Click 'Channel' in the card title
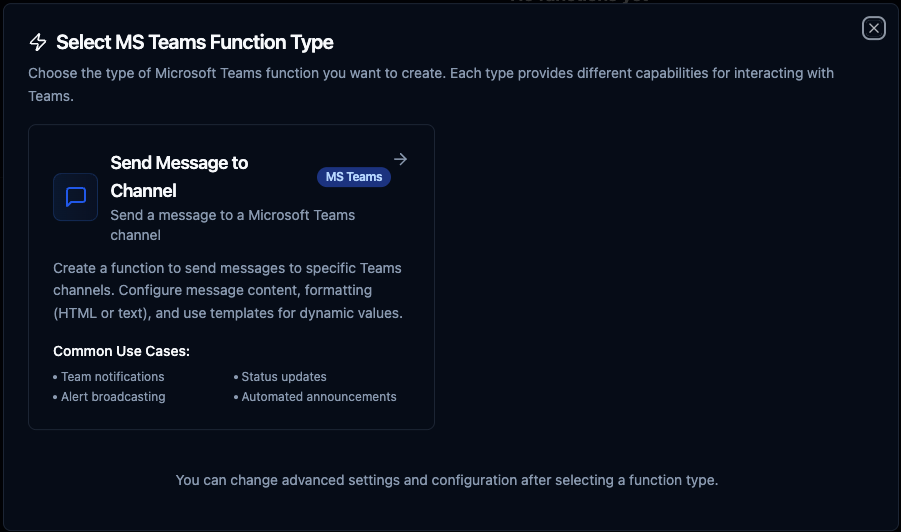901x532 pixels. 143,190
